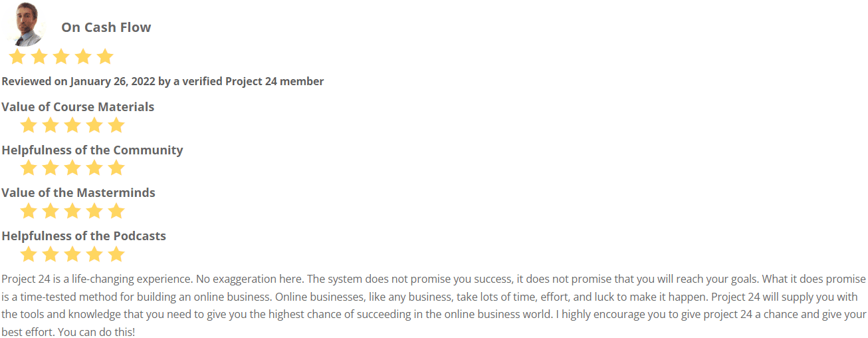Screen dimensions: 868x338
Task: Select the fifth star of overall rating
Action: (105, 57)
